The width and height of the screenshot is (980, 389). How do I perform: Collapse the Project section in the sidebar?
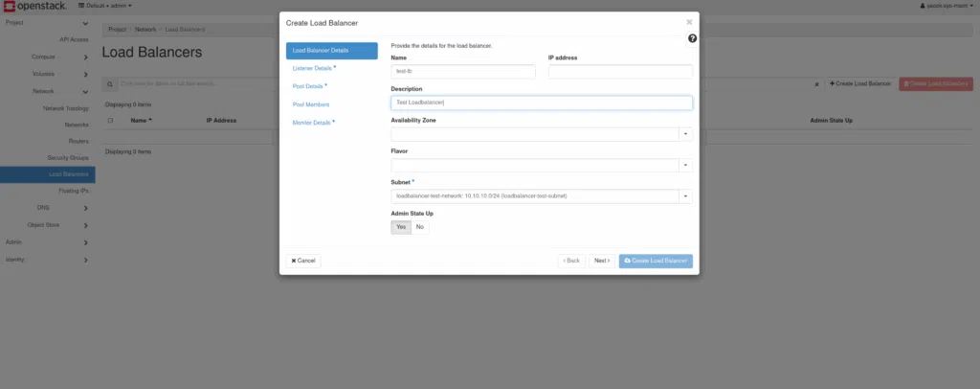pos(48,23)
